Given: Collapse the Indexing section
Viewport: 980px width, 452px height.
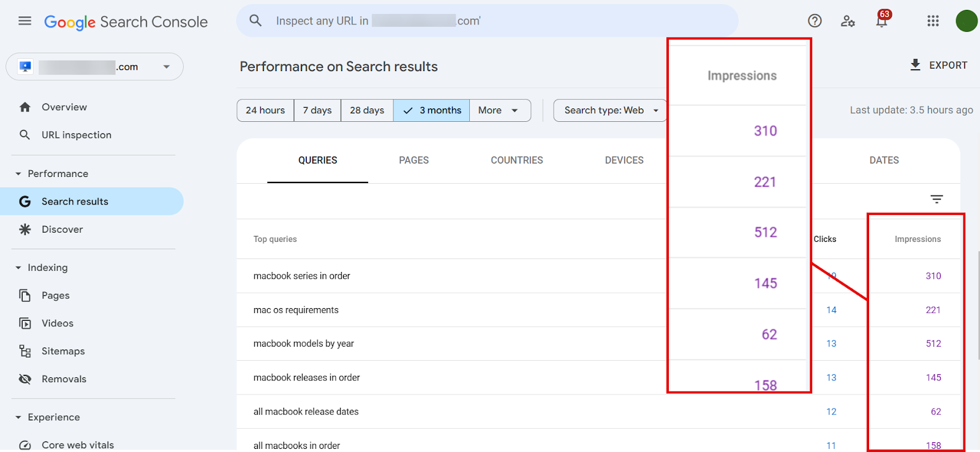Looking at the screenshot, I should tap(18, 268).
